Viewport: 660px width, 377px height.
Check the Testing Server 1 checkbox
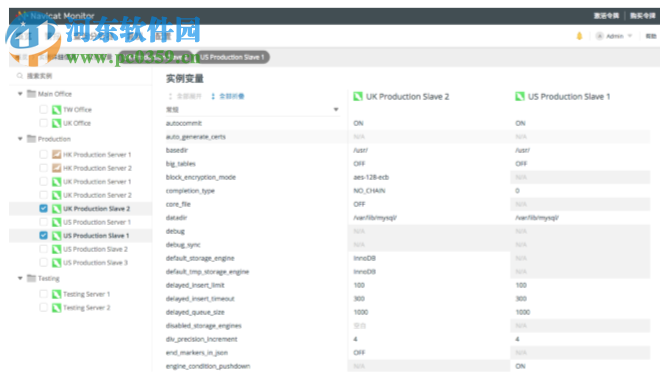(43, 294)
